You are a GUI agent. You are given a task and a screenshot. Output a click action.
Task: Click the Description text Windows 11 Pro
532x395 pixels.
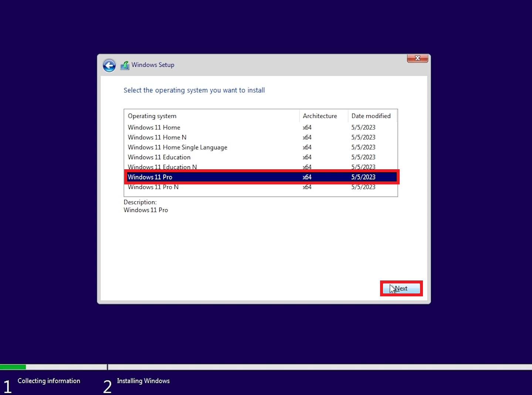point(146,210)
